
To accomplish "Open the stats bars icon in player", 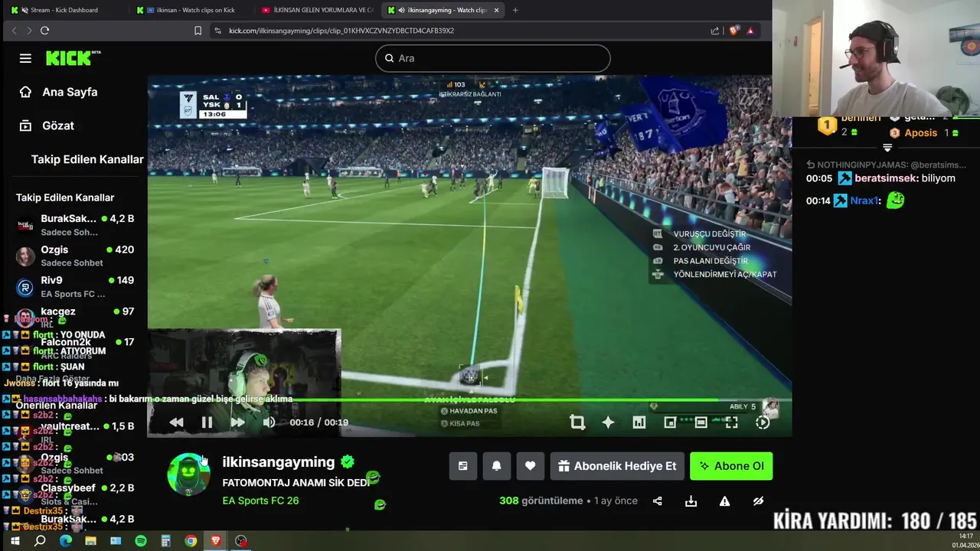I will click(639, 422).
